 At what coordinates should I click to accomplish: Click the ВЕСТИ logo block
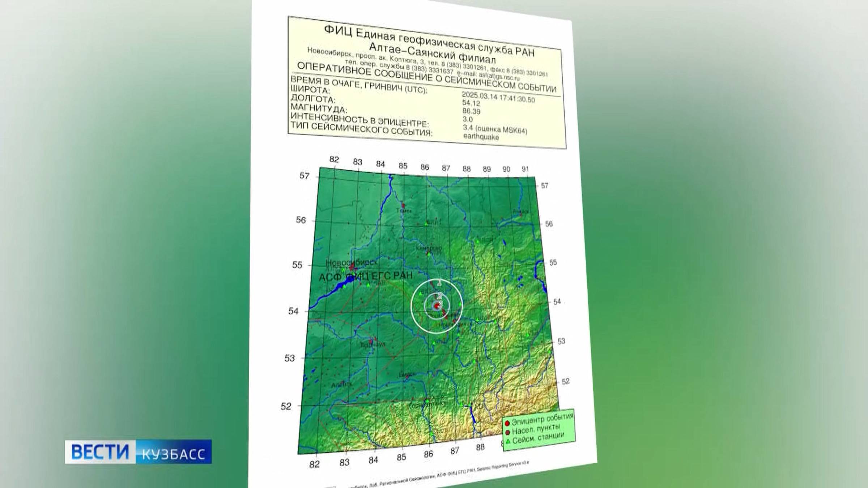tap(100, 452)
